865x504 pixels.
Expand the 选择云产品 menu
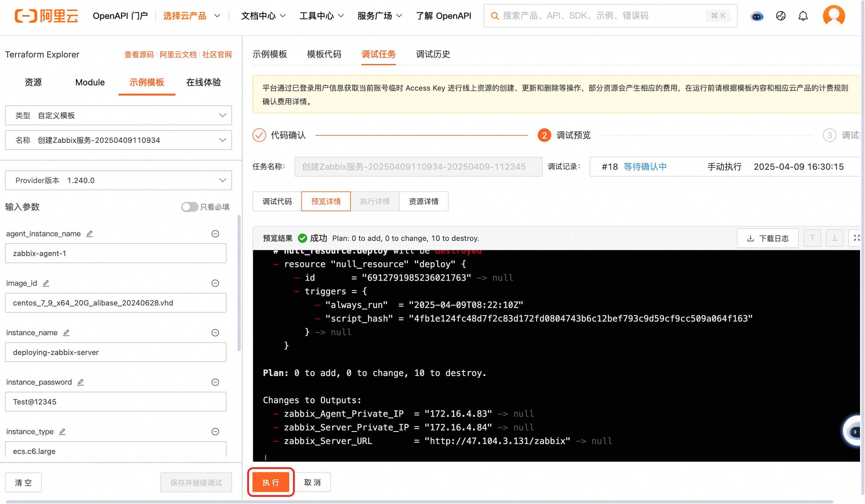[x=192, y=16]
